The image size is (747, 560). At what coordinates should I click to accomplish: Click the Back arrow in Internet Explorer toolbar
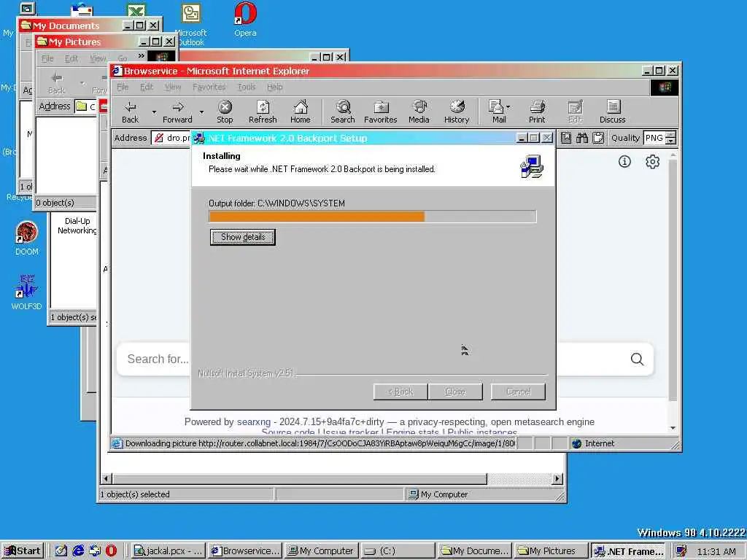130,112
